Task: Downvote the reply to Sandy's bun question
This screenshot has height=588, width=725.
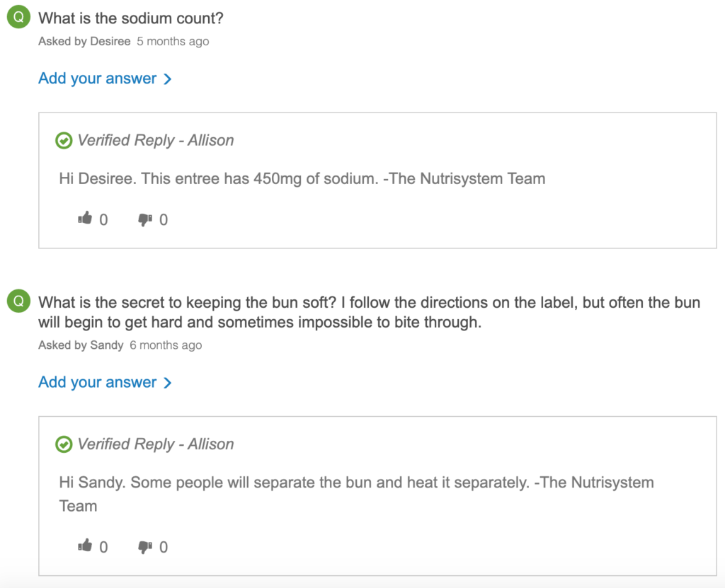Action: click(x=145, y=546)
